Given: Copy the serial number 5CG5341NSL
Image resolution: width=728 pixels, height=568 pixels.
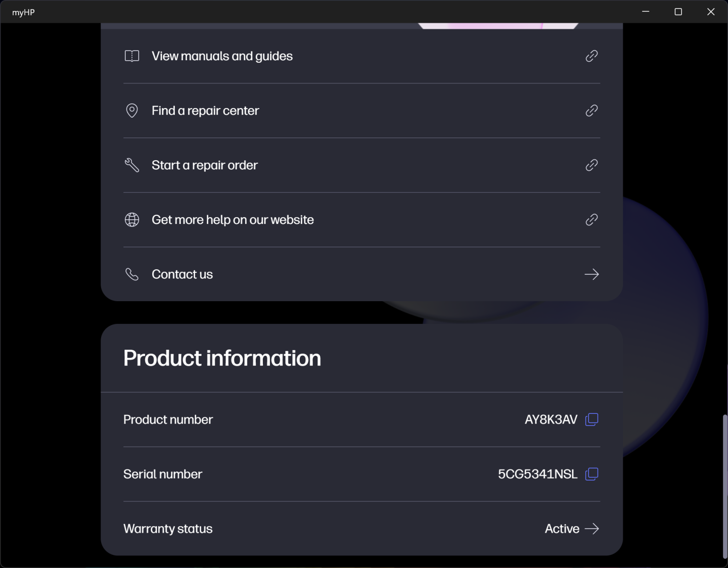Looking at the screenshot, I should [591, 474].
